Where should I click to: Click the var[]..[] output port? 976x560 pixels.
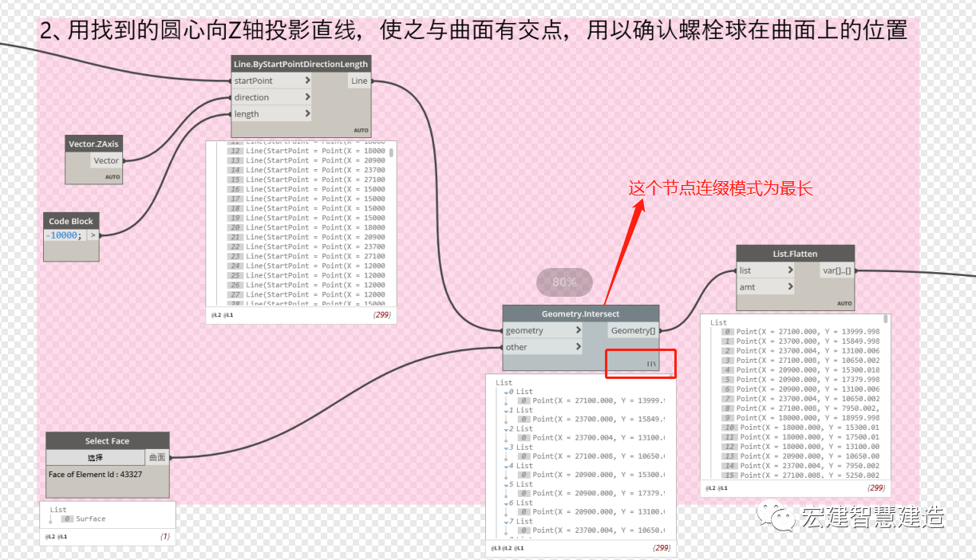(837, 270)
